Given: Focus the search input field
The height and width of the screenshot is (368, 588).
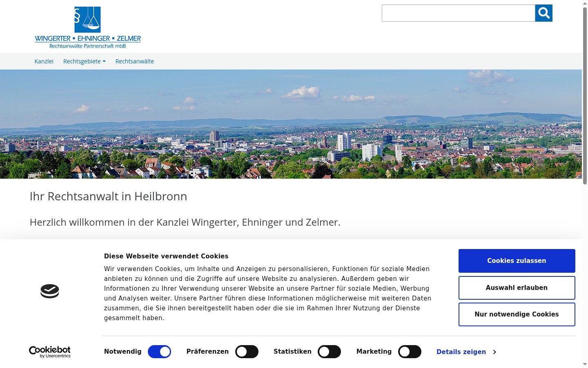Looking at the screenshot, I should [x=458, y=13].
